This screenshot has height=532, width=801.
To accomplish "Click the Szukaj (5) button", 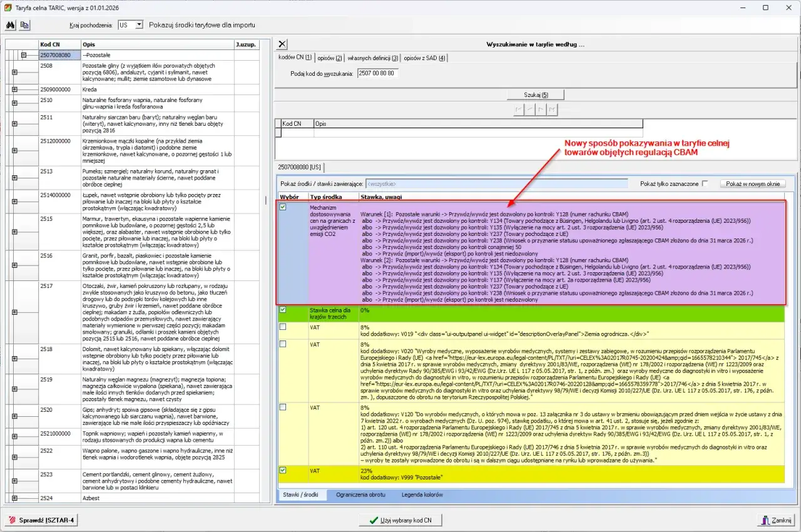I will pos(536,95).
